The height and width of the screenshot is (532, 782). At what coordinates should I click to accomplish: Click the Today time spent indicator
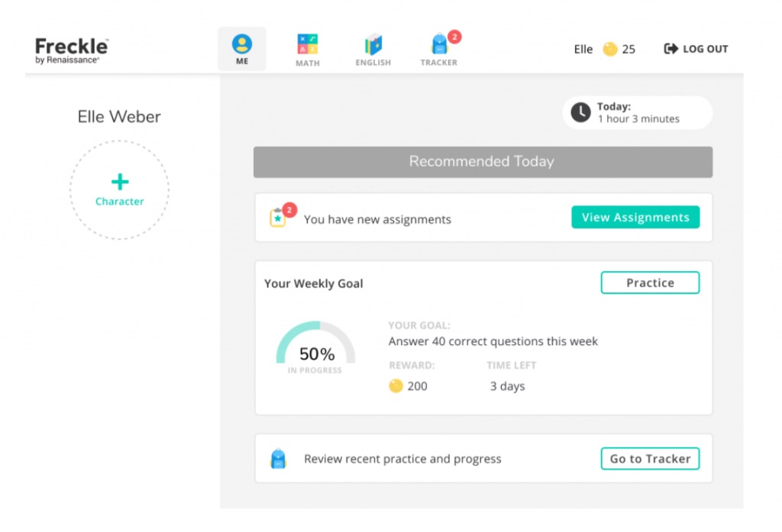(x=638, y=113)
